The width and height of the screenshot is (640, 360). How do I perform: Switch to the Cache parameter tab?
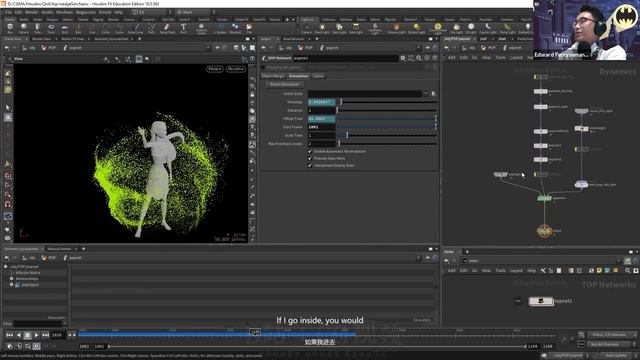coord(318,76)
